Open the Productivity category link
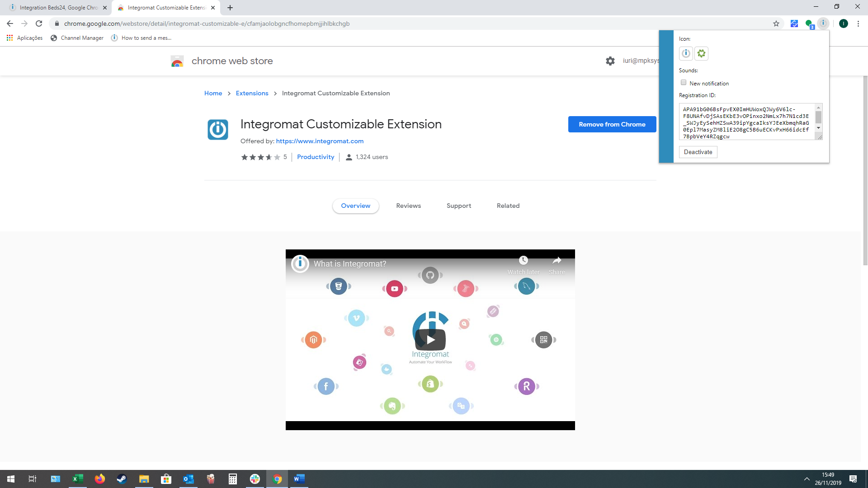 click(316, 157)
